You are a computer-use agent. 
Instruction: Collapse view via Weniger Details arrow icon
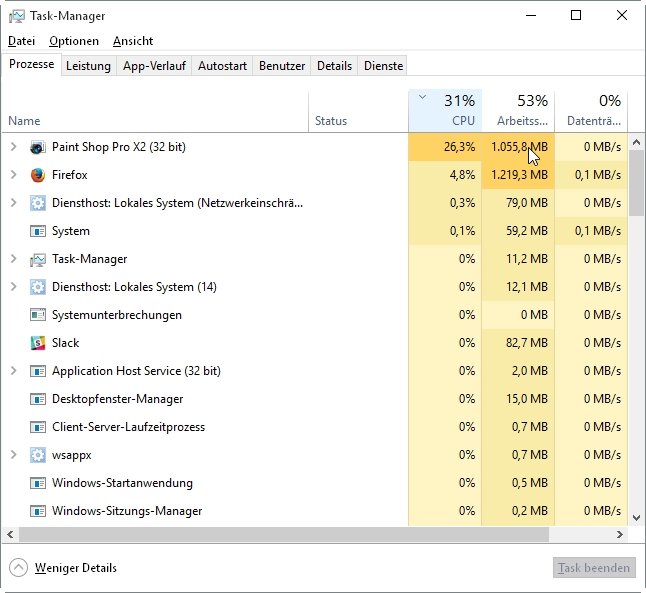pos(19,568)
